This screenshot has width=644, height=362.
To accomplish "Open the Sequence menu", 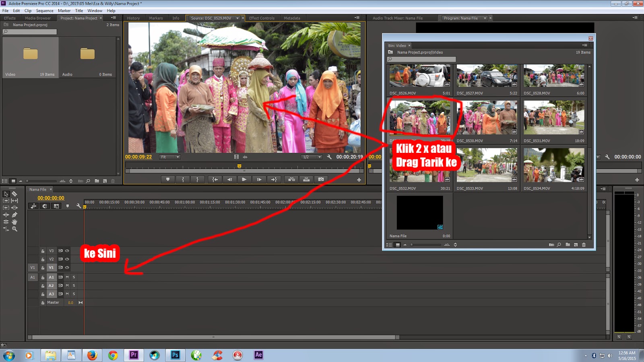I will click(x=45, y=11).
